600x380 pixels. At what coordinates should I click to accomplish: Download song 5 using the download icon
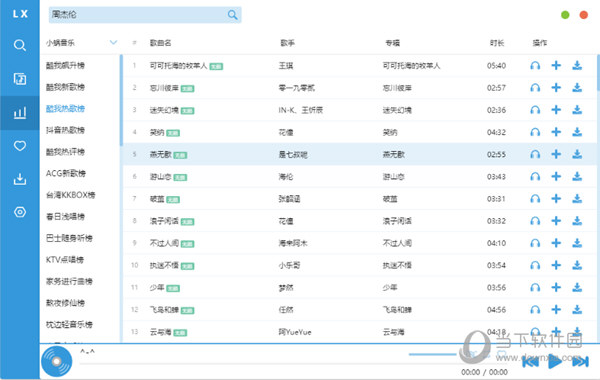(x=577, y=154)
